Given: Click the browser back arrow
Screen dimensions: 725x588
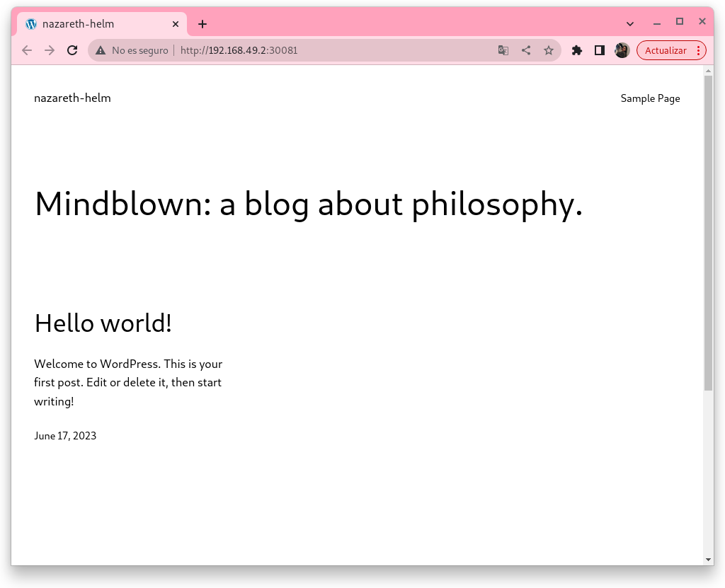Looking at the screenshot, I should point(27,50).
